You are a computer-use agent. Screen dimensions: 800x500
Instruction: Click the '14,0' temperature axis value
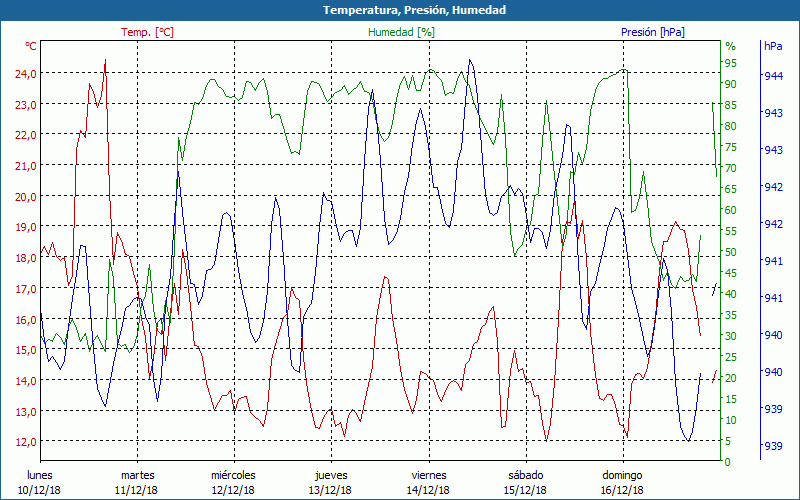(26, 380)
